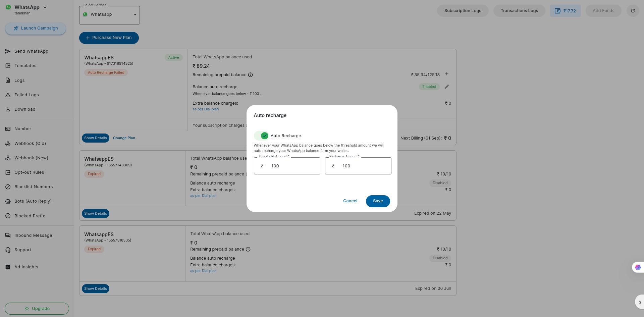Click the 'Expired on 22 May' text

(x=433, y=213)
